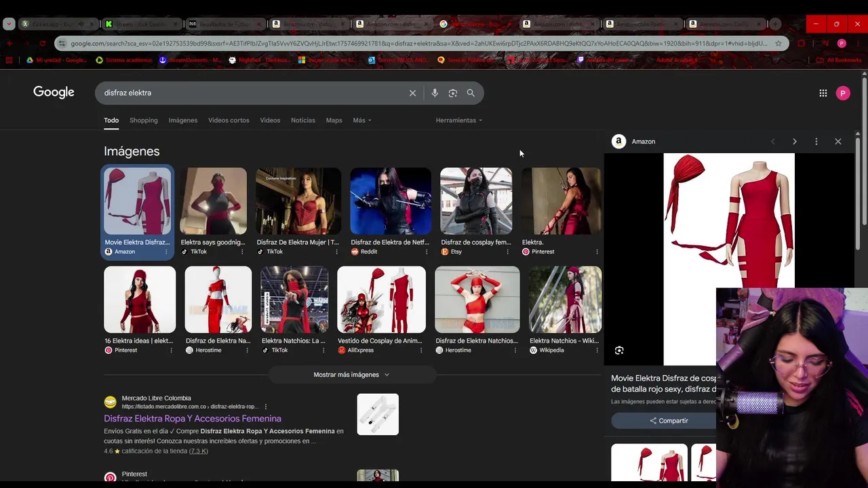Image resolution: width=868 pixels, height=488 pixels.
Task: Open Chrome profile avatar in toolbar
Action: tap(842, 43)
